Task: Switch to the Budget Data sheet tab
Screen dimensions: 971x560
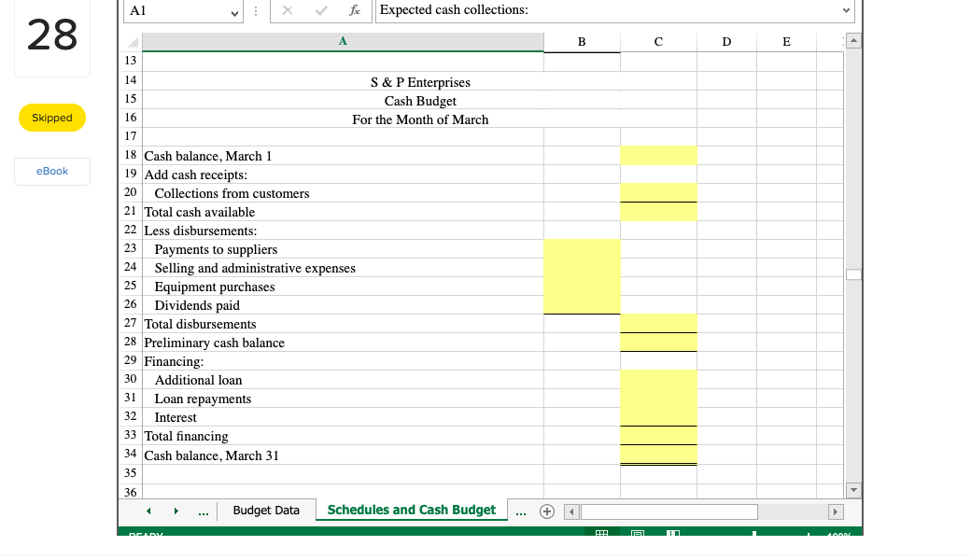Action: (x=265, y=511)
